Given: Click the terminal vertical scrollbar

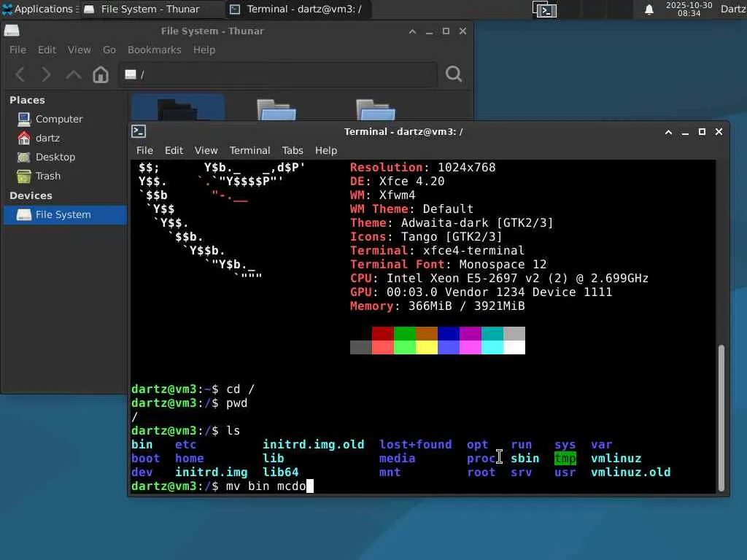Looking at the screenshot, I should 721,418.
